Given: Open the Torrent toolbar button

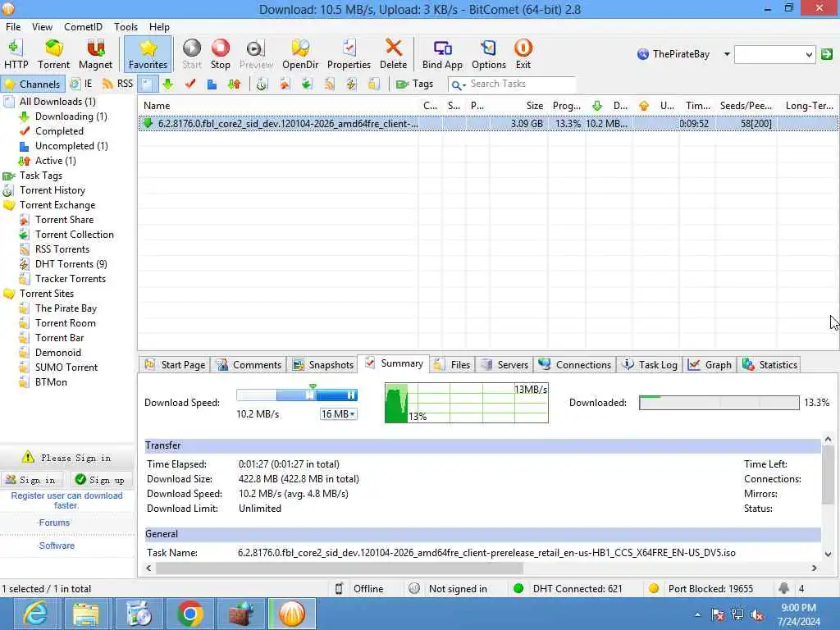Looking at the screenshot, I should click(53, 54).
